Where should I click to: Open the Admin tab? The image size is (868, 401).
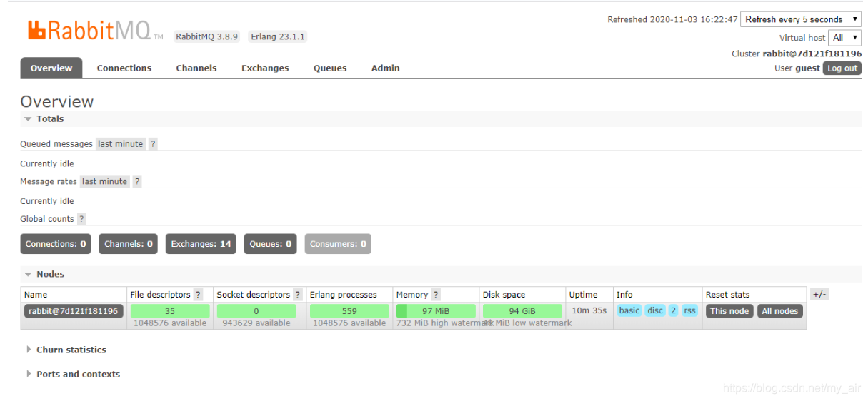coord(386,68)
